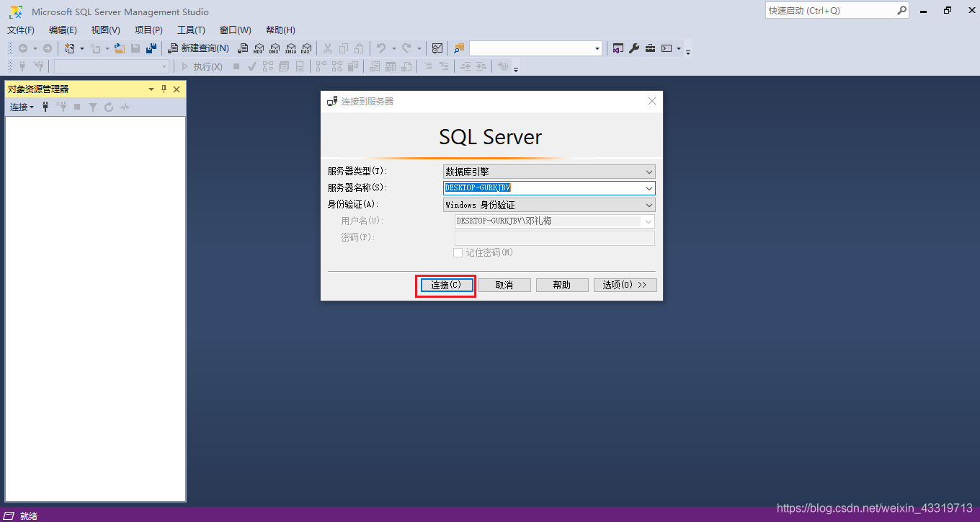The image size is (980, 522).
Task: Click the Activity pulse icon in Object Explorer
Action: [125, 107]
